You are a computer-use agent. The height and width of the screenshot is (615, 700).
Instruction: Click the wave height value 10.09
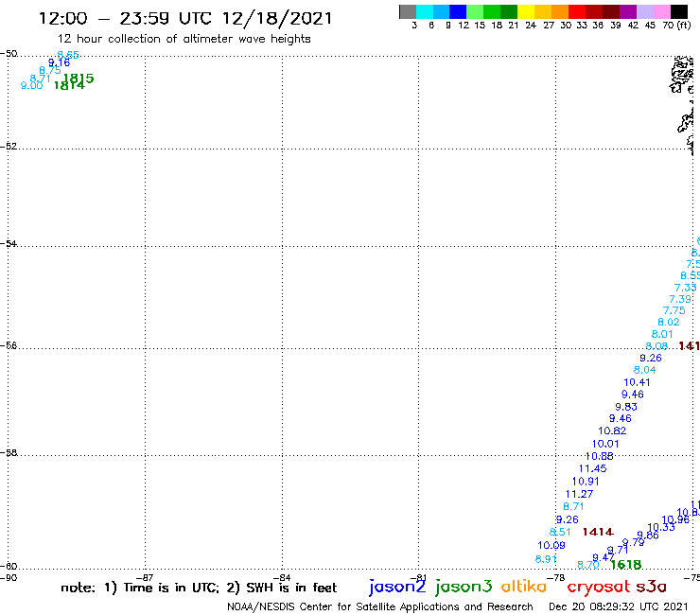tap(551, 545)
